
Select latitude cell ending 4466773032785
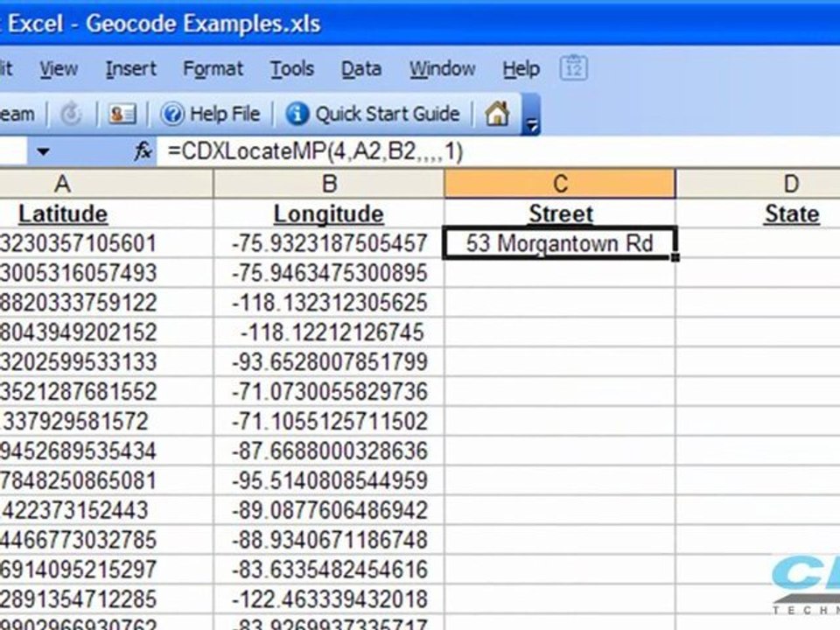click(x=106, y=540)
